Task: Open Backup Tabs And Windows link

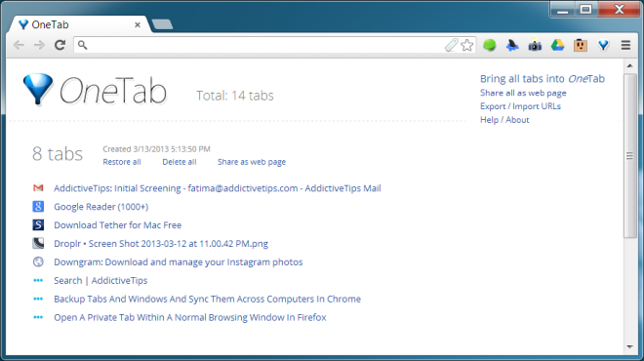Action: pos(208,299)
